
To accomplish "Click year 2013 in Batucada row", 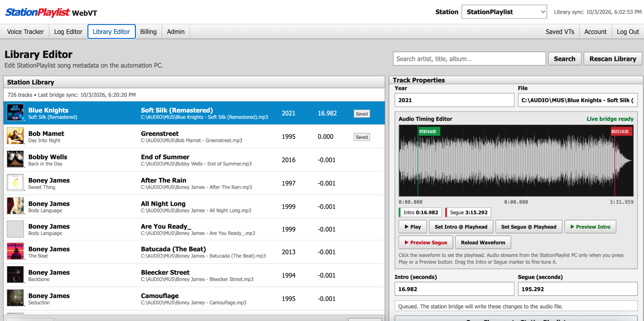I will [x=288, y=252].
